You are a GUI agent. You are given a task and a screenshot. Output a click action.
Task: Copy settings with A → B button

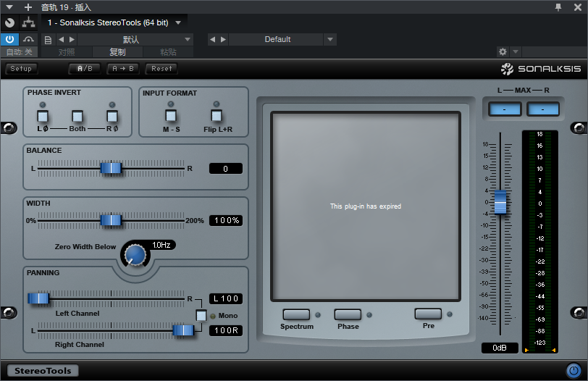123,69
